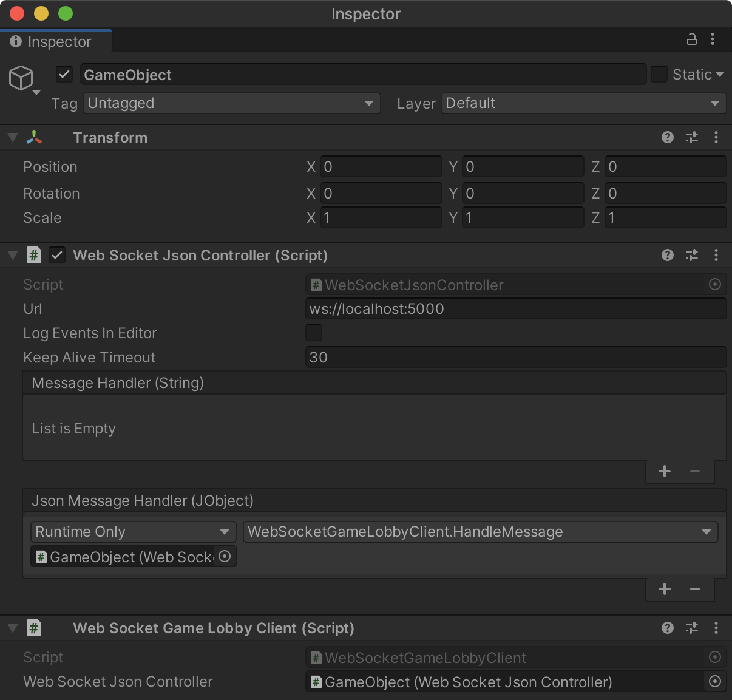Open the Tag dropdown showing Untagged
This screenshot has width=732, height=700.
coord(232,103)
